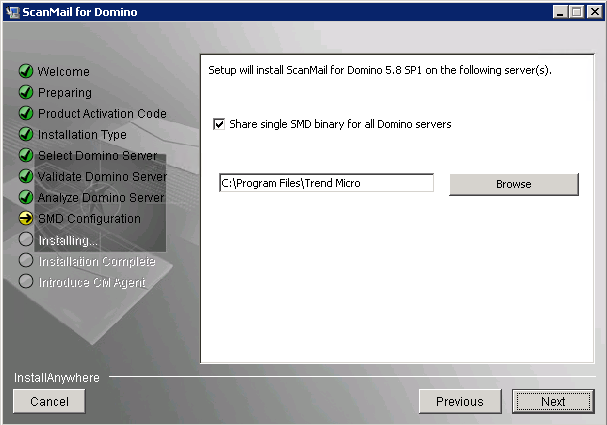The image size is (607, 425).
Task: Click the yellow arrow icon for SMD Configuration
Action: [26, 219]
